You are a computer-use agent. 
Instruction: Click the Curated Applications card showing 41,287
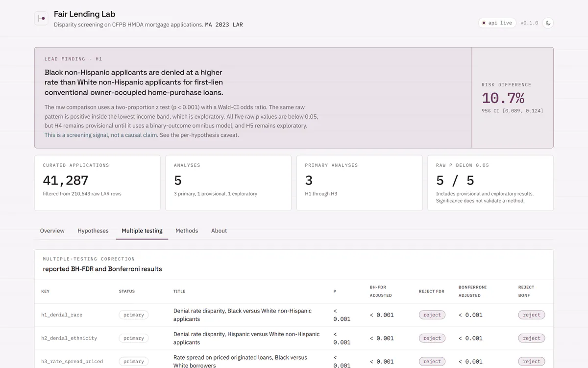[97, 183]
